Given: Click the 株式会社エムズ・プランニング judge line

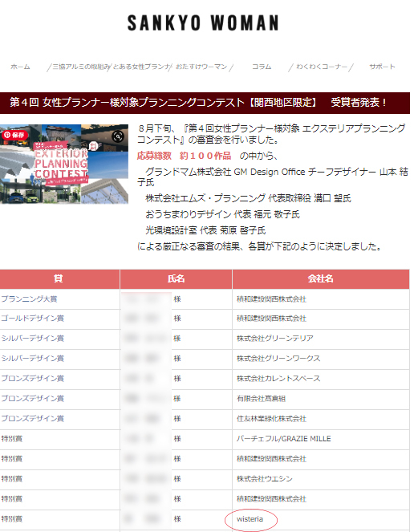Looking at the screenshot, I should coord(248,198).
